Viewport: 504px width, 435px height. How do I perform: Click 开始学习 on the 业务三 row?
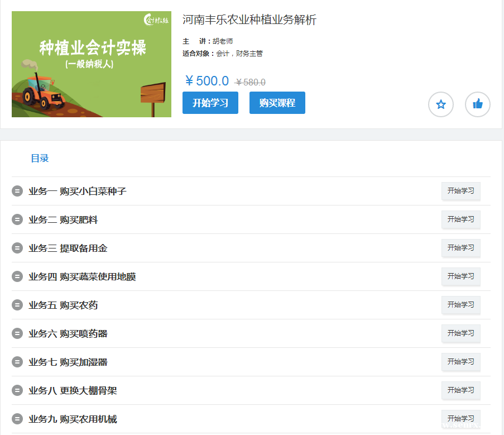click(x=460, y=248)
